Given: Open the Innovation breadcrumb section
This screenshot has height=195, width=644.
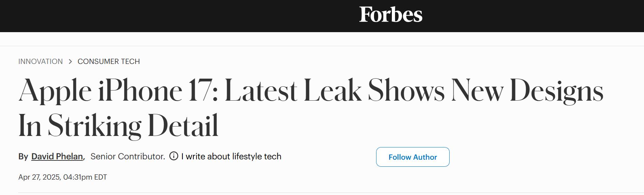Looking at the screenshot, I should (x=41, y=62).
